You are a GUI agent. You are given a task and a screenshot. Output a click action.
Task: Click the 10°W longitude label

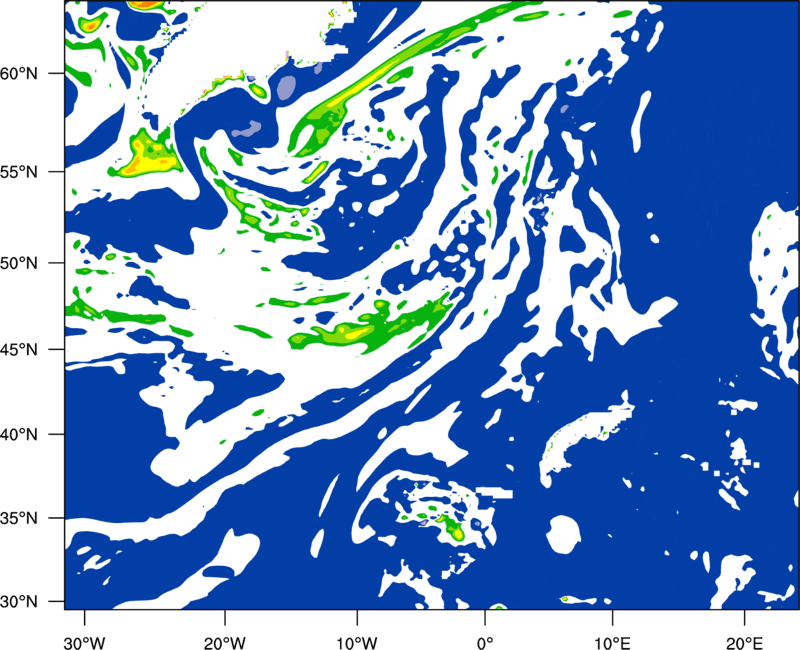click(357, 643)
